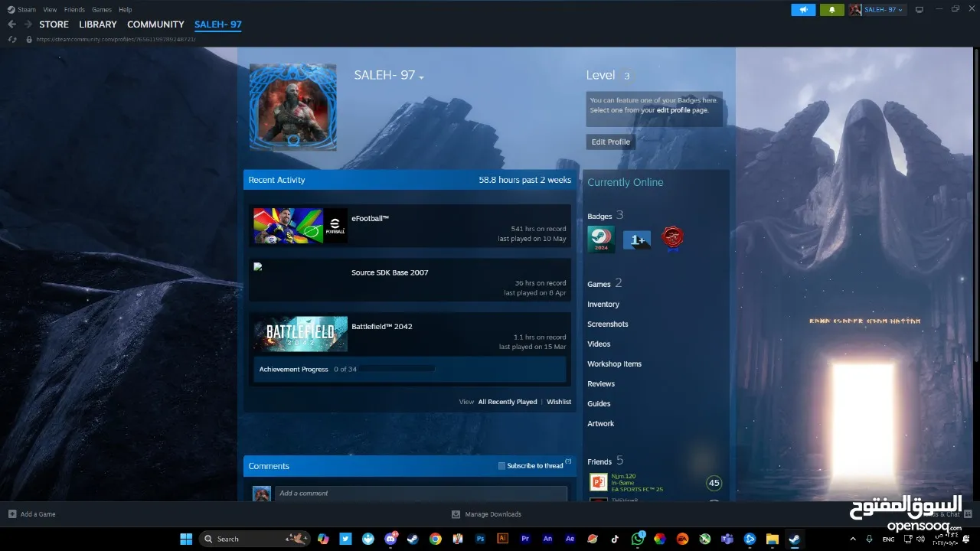Open the Friends 5 link
The width and height of the screenshot is (980, 551).
[606, 461]
